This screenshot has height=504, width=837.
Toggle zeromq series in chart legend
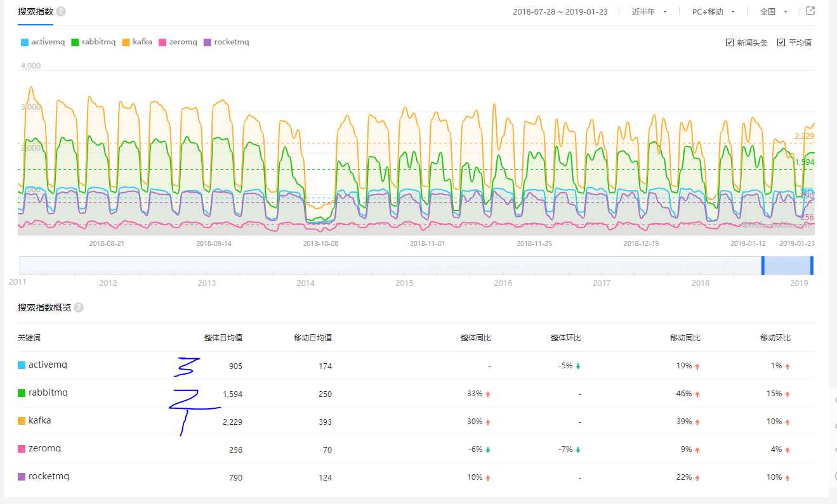177,42
